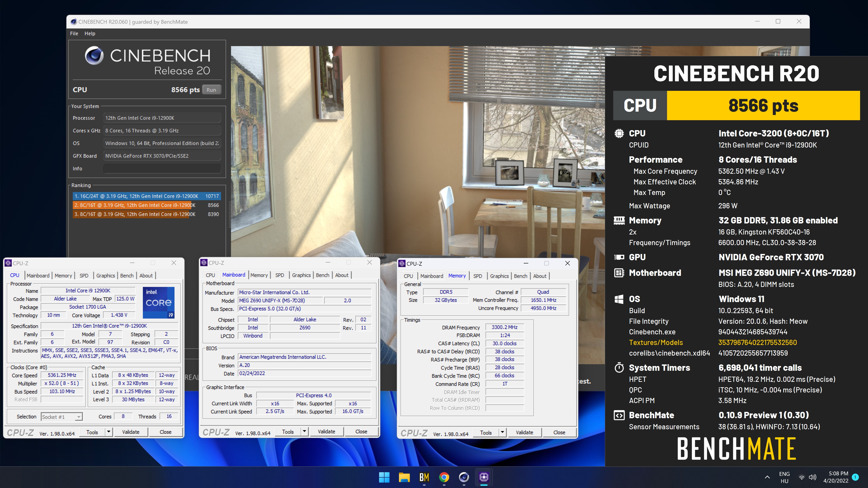Open File Explorer from taskbar

tap(404, 477)
